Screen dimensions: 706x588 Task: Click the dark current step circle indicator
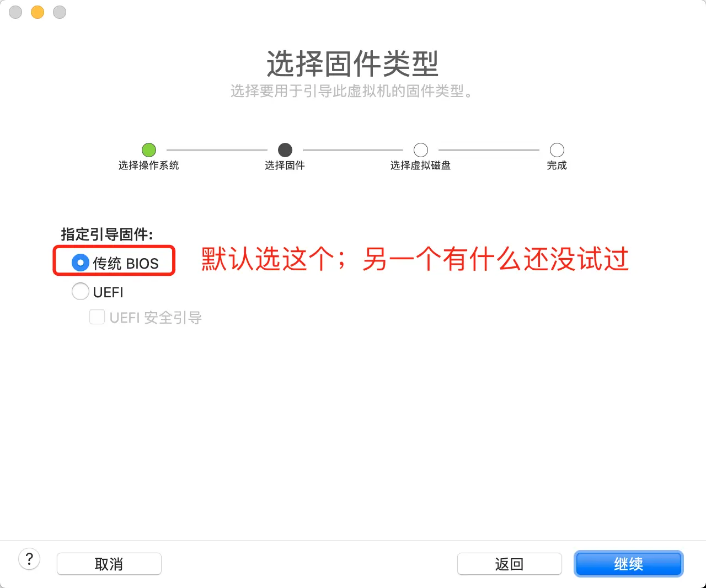click(285, 150)
